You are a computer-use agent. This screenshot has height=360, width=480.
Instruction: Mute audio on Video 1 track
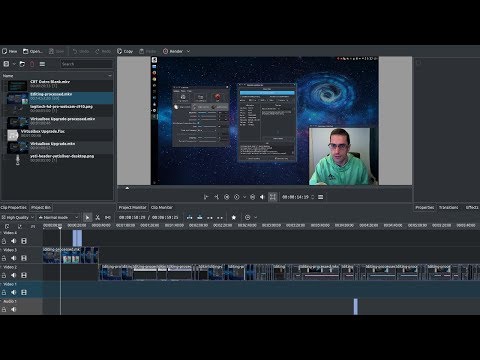tap(14, 292)
